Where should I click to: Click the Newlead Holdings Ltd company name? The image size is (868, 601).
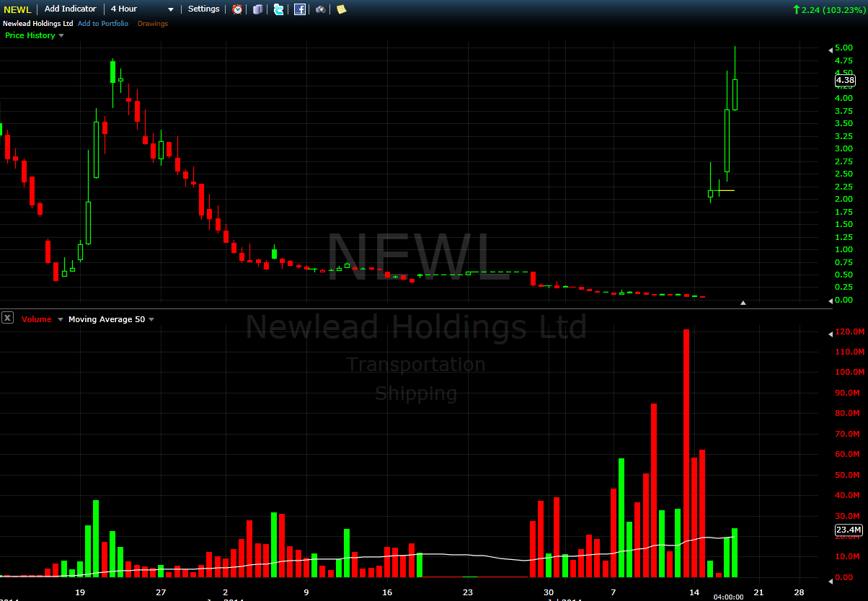[37, 24]
